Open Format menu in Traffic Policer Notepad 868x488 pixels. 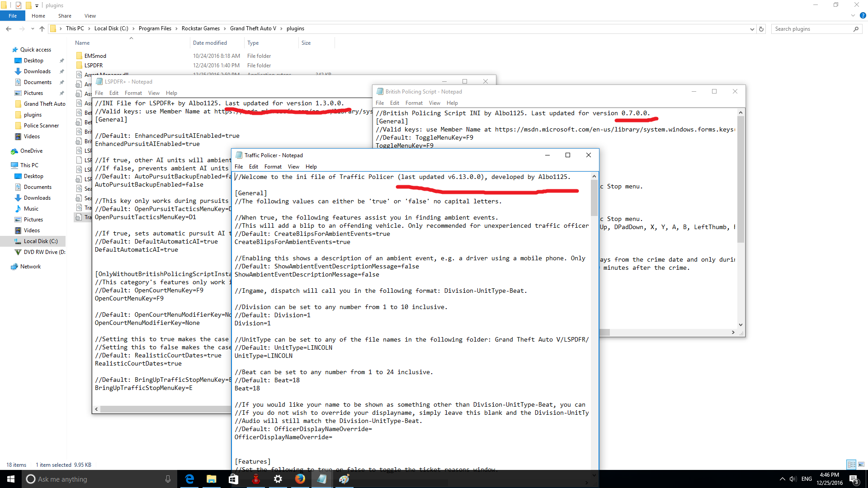[x=273, y=167]
